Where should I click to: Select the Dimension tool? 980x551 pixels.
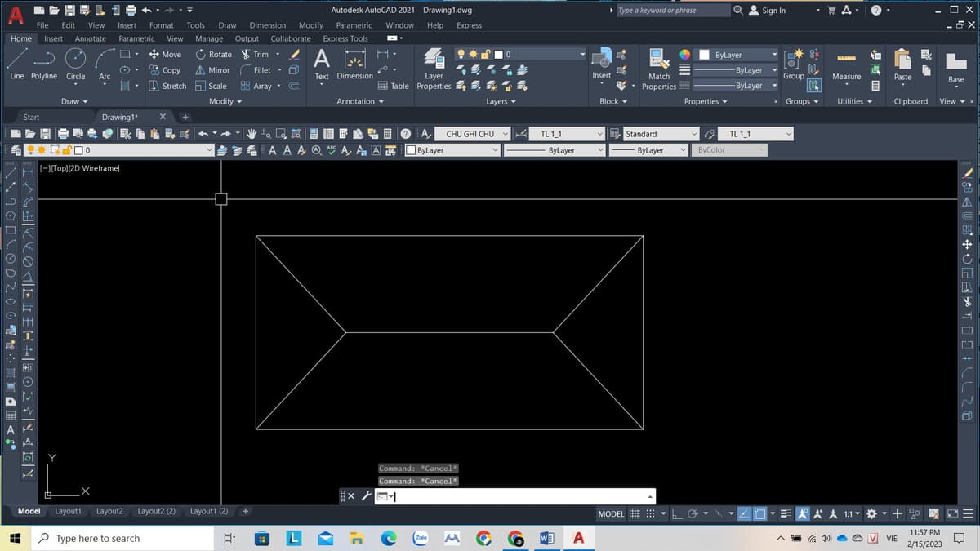(355, 64)
